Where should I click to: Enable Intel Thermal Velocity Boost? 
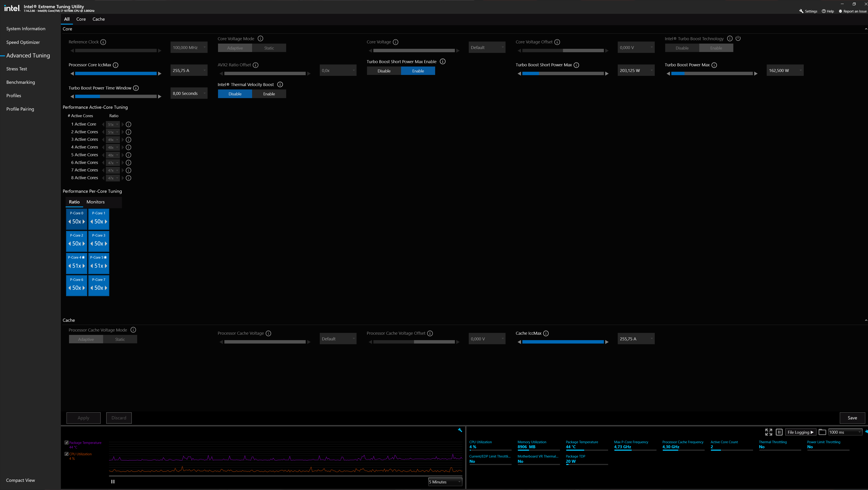(x=269, y=94)
